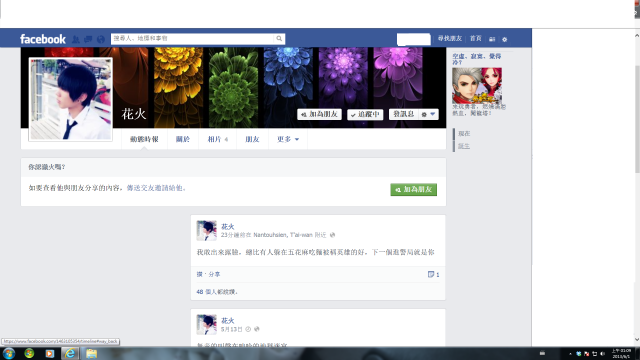Select the 動態時報 timeline tab
This screenshot has width=640, height=360.
pos(144,139)
